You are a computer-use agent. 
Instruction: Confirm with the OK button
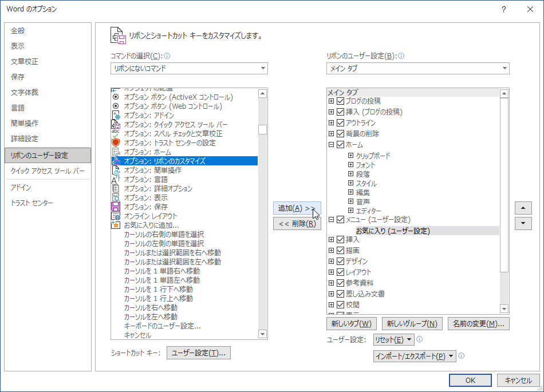470,380
